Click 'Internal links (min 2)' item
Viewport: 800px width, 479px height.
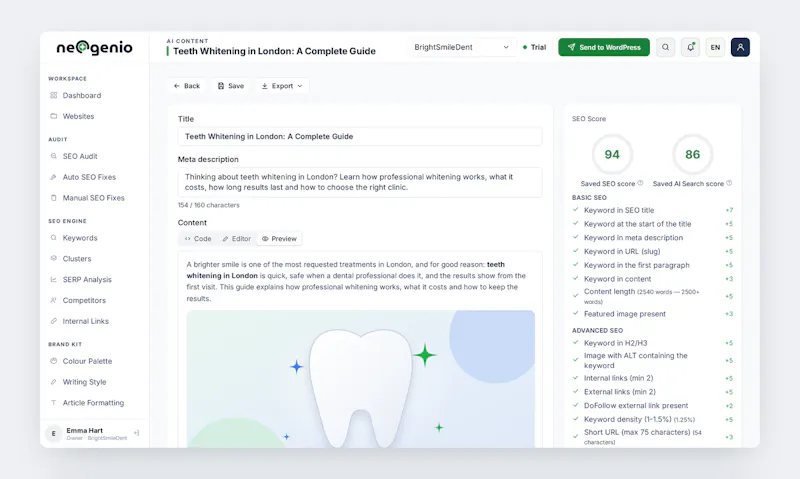click(653, 379)
